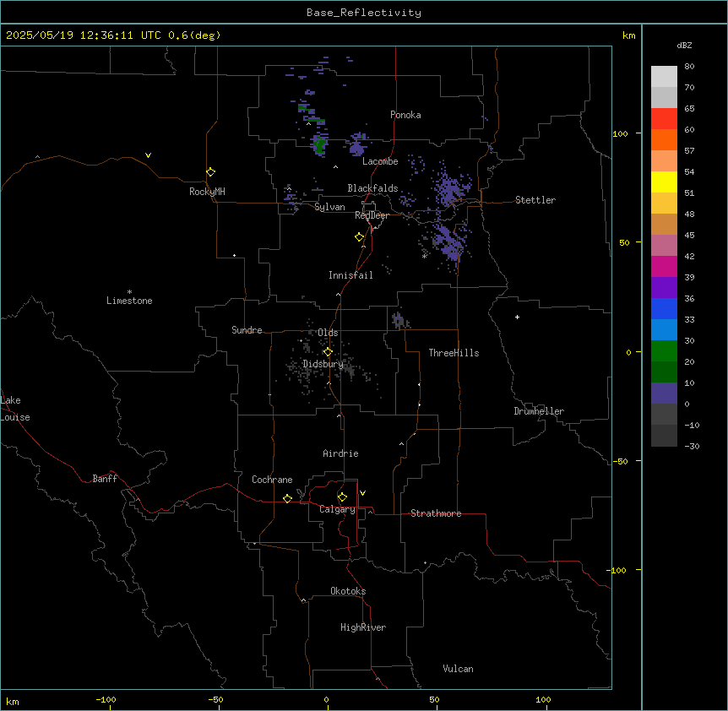Pick the bright green swatch in dBZ legend
The width and height of the screenshot is (728, 711).
(x=664, y=351)
